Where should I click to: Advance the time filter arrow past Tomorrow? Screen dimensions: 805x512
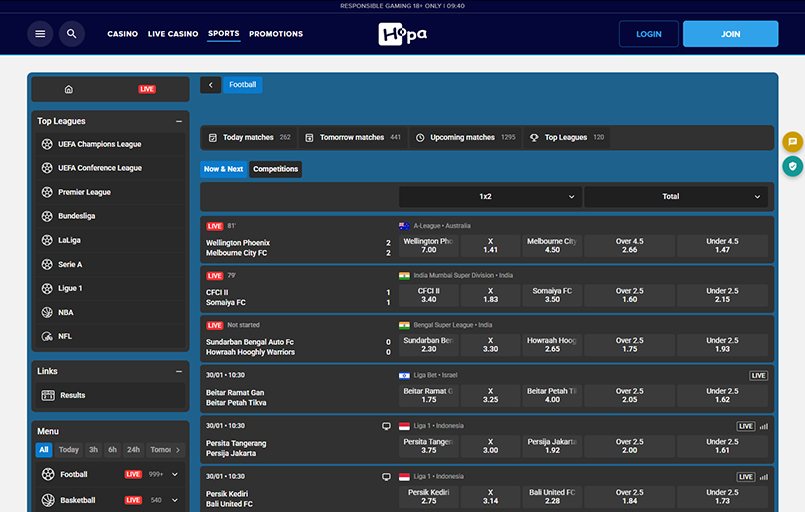[178, 450]
